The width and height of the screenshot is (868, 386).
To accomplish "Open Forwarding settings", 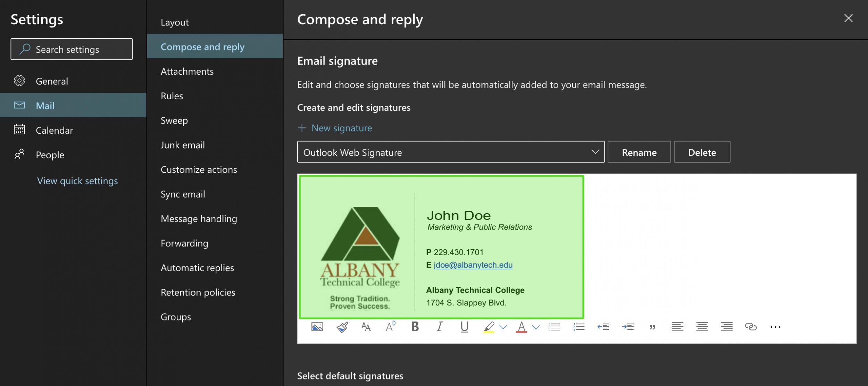I will point(215,243).
